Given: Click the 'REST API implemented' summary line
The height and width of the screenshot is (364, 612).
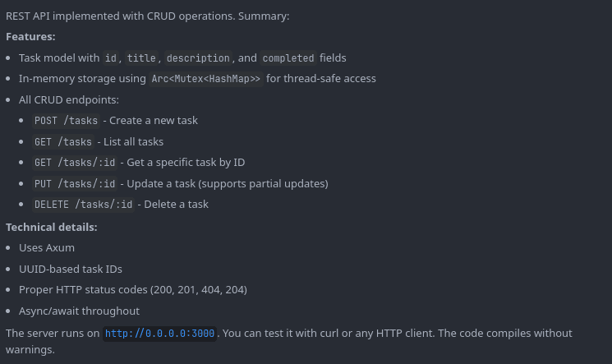Looking at the screenshot, I should pyautogui.click(x=148, y=16).
